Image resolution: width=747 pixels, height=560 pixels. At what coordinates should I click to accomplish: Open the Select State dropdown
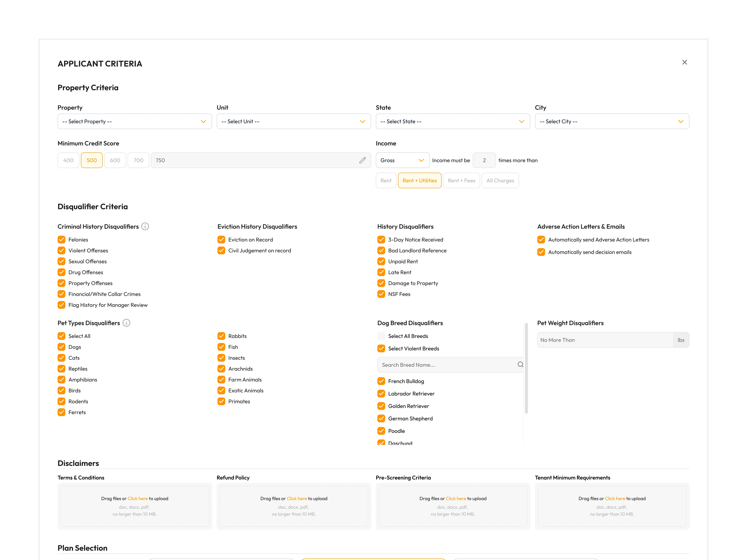453,122
